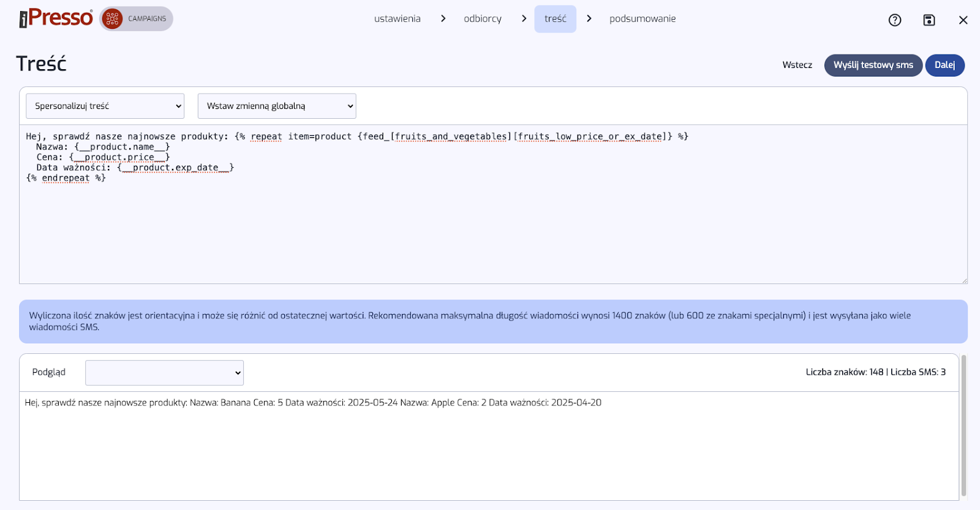Select the treść step tab
Image resolution: width=980 pixels, height=510 pixels.
coord(555,19)
